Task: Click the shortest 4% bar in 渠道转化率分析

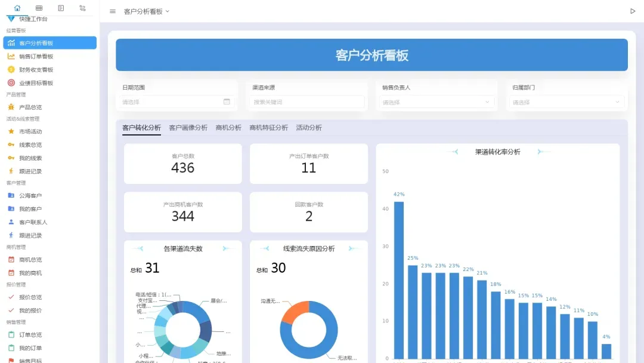Action: click(606, 351)
